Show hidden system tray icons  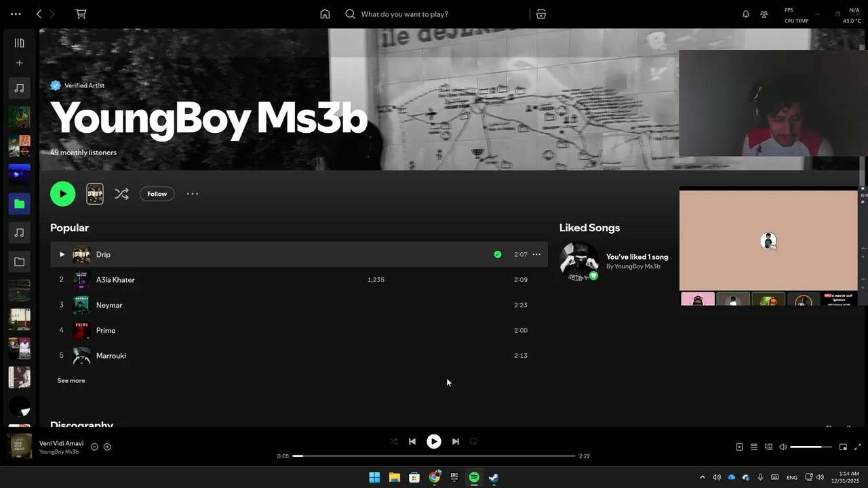(x=702, y=477)
